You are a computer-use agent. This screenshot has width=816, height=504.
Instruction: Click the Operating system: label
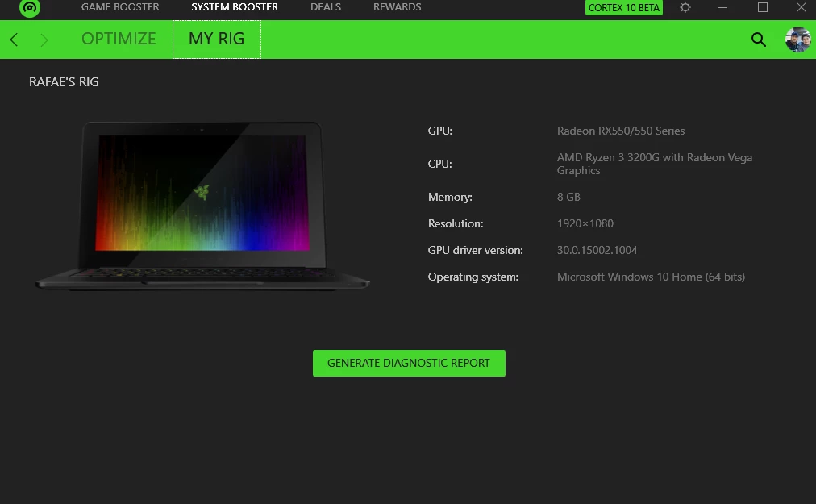[473, 277]
